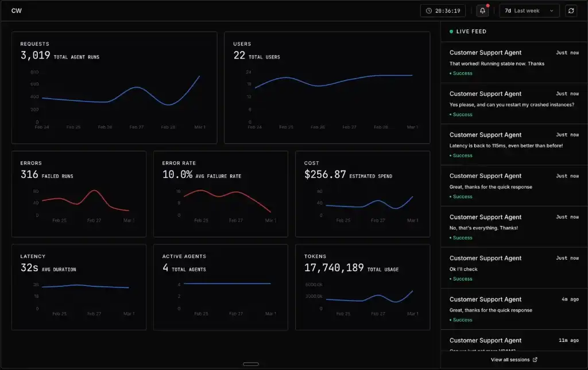Select the 'restart my crashed instances' feed entry
The width and height of the screenshot is (588, 370).
point(514,104)
